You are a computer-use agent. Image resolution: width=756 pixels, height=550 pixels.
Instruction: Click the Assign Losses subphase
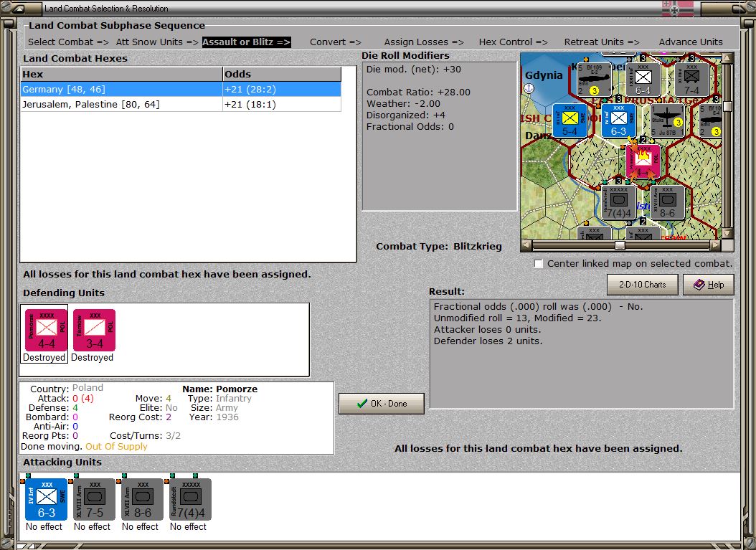click(x=424, y=42)
